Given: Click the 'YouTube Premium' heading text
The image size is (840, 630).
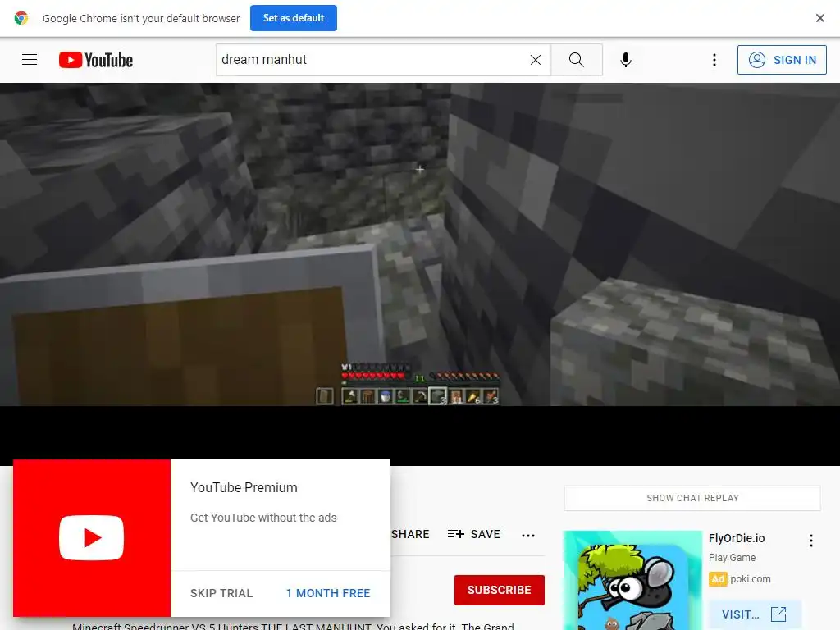Looking at the screenshot, I should pos(244,487).
